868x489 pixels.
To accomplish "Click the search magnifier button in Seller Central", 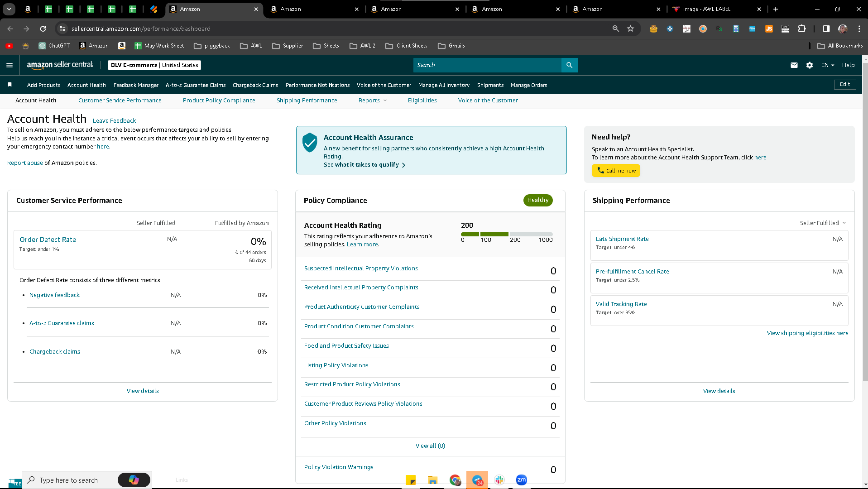I will 569,65.
